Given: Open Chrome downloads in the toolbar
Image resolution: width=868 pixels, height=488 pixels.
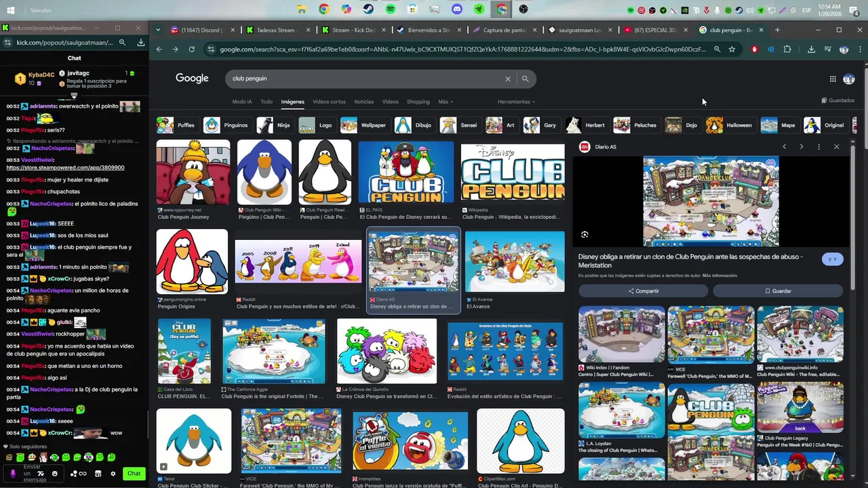Looking at the screenshot, I should [811, 49].
